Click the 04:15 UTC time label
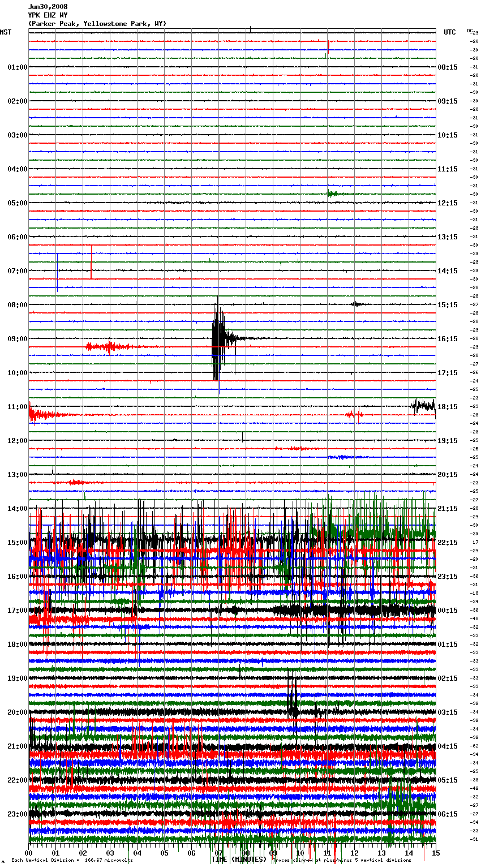The image size is (481, 868). pyautogui.click(x=448, y=746)
